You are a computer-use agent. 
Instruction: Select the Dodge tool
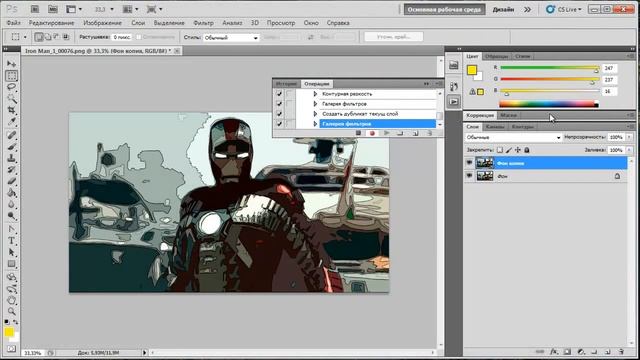click(11, 216)
